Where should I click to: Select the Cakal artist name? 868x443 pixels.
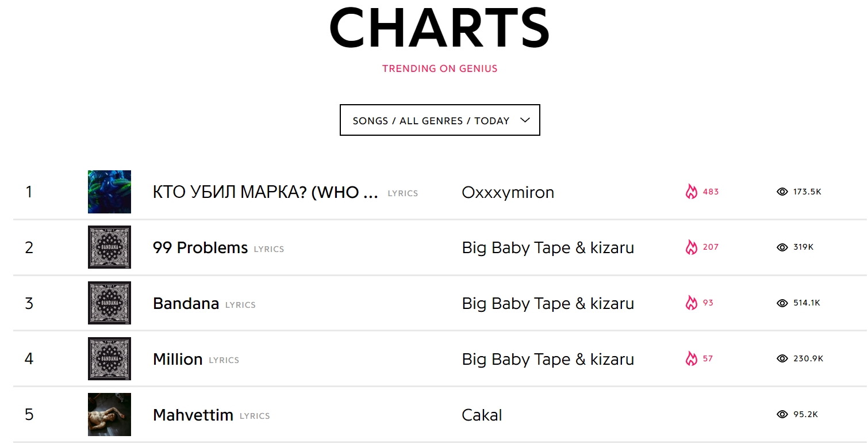[482, 415]
